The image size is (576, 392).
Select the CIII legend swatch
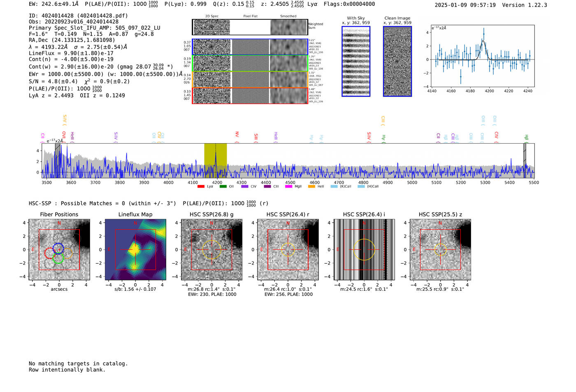pyautogui.click(x=267, y=186)
